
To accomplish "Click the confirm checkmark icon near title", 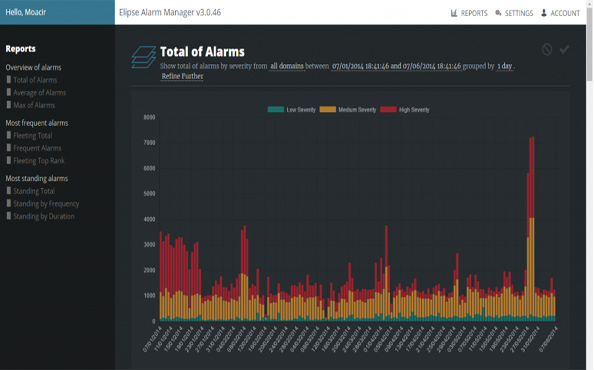I will pyautogui.click(x=564, y=49).
